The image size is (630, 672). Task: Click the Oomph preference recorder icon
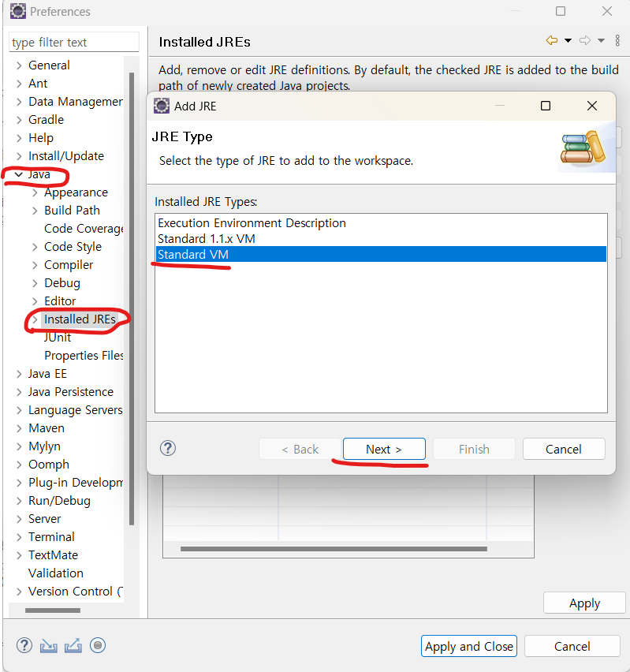98,645
